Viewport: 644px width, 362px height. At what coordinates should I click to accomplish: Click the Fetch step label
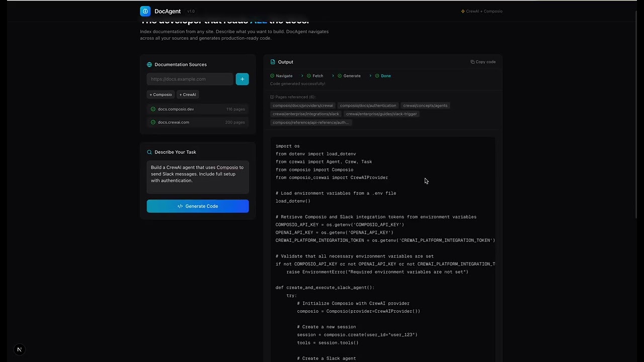coord(318,76)
